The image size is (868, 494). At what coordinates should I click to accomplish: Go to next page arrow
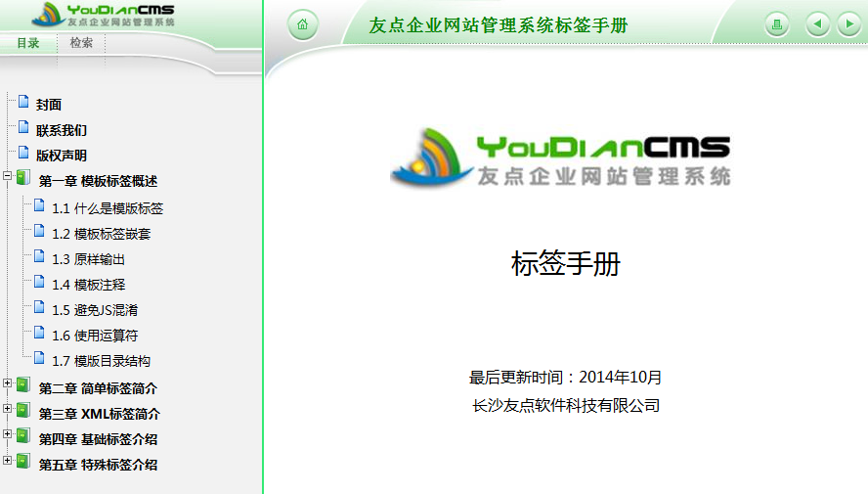tap(847, 25)
